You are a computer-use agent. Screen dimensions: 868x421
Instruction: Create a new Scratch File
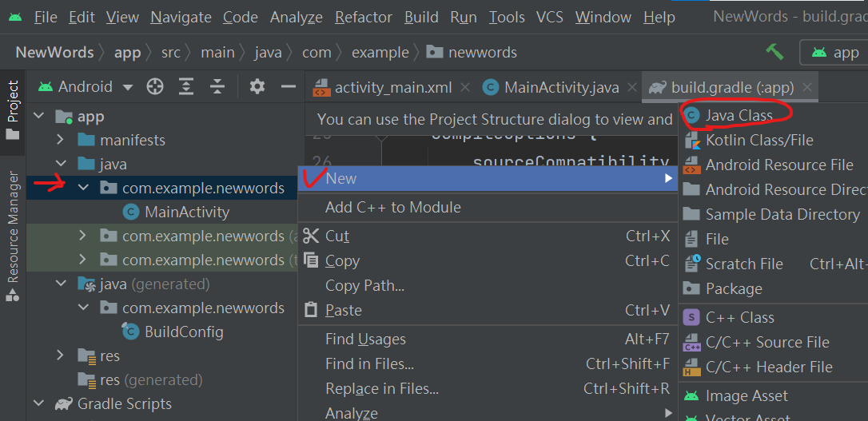tap(774, 264)
